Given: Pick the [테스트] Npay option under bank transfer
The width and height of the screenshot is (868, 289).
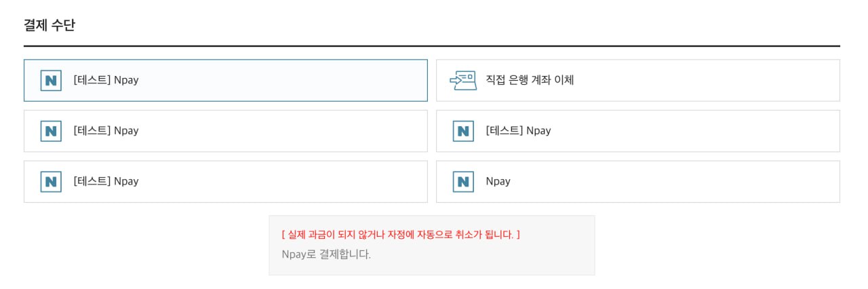Looking at the screenshot, I should pos(518,131).
